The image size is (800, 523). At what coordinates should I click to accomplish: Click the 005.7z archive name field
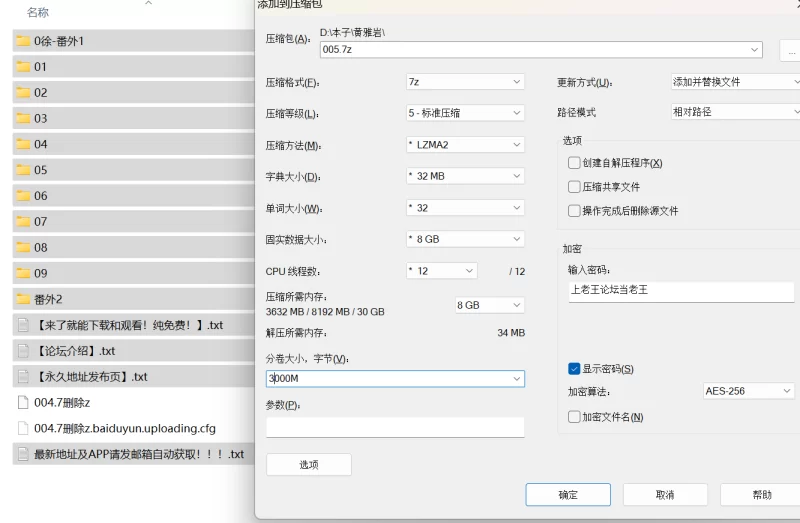point(541,49)
